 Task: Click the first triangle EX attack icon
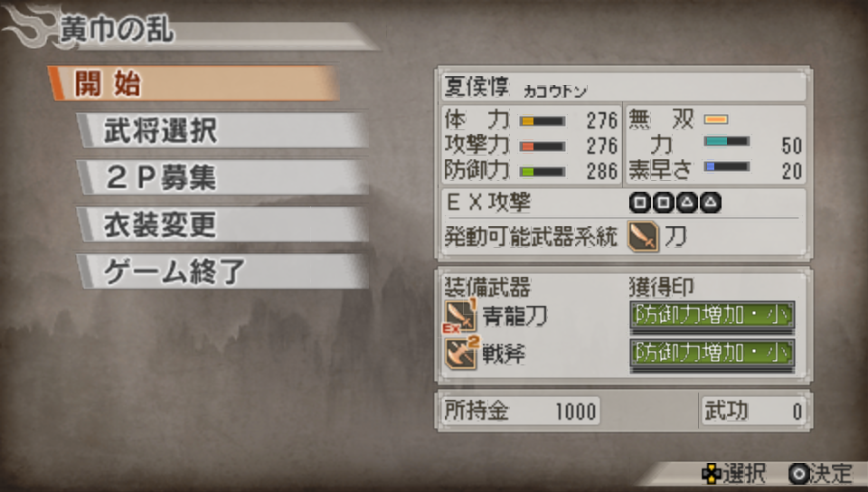(687, 203)
